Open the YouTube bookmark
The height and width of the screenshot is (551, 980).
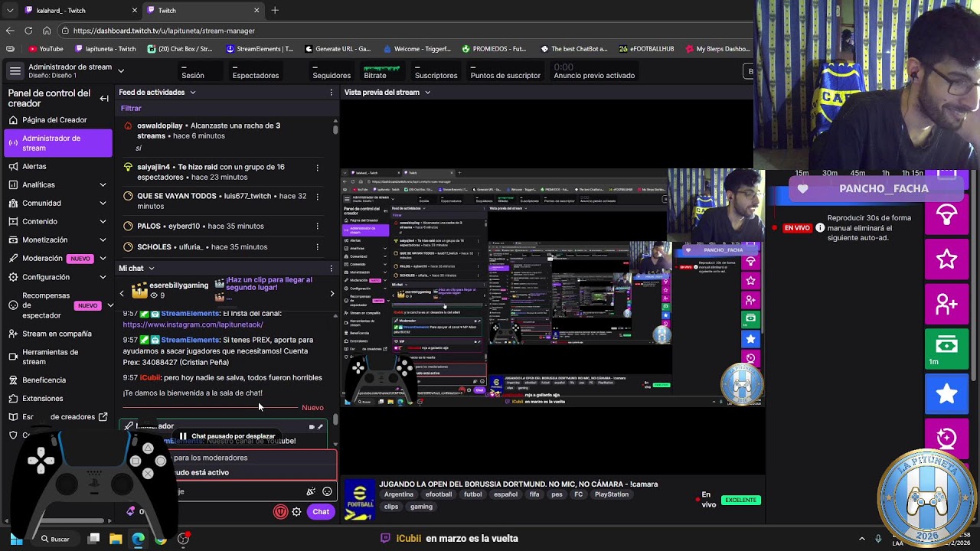click(46, 49)
